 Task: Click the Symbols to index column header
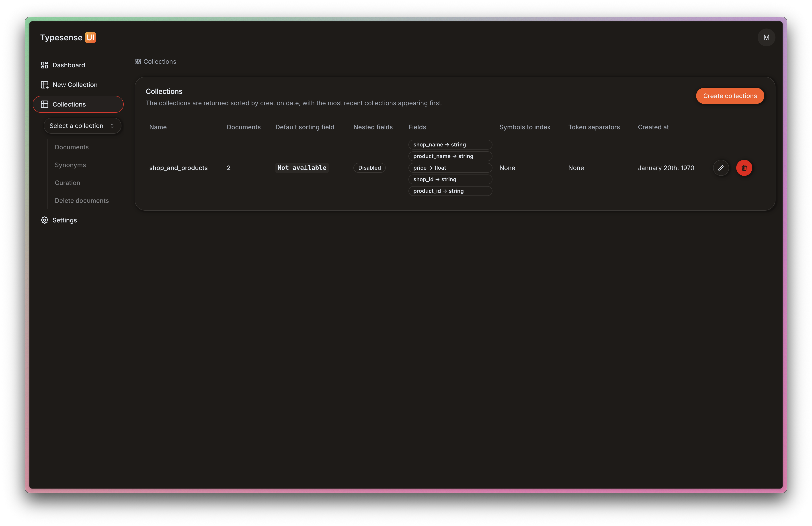(525, 127)
